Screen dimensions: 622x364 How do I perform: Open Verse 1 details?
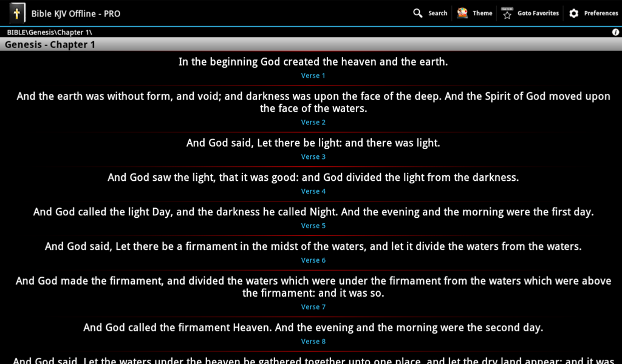point(313,75)
